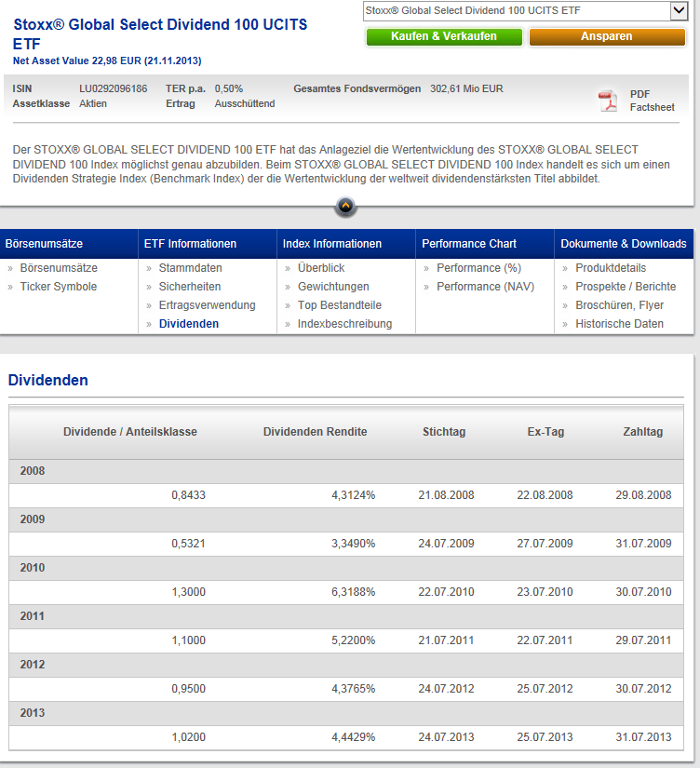Open the Sicherheiten link
This screenshot has height=768, width=700.
tap(190, 287)
